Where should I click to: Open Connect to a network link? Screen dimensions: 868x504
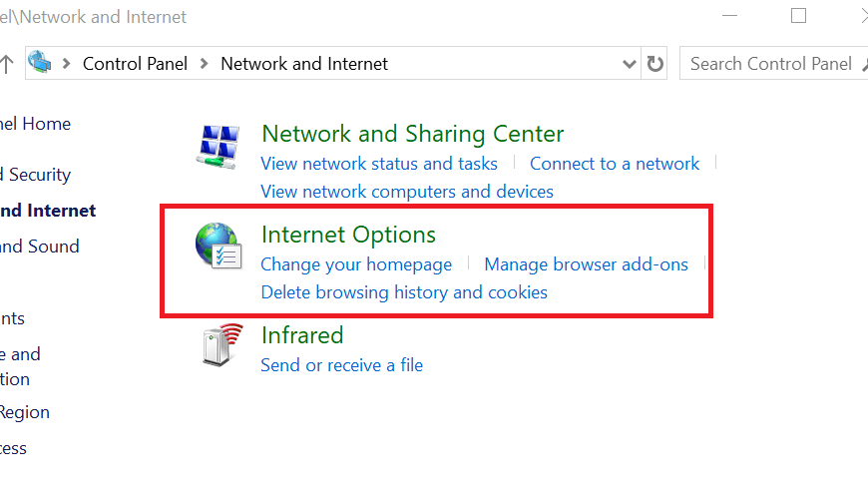coord(615,164)
